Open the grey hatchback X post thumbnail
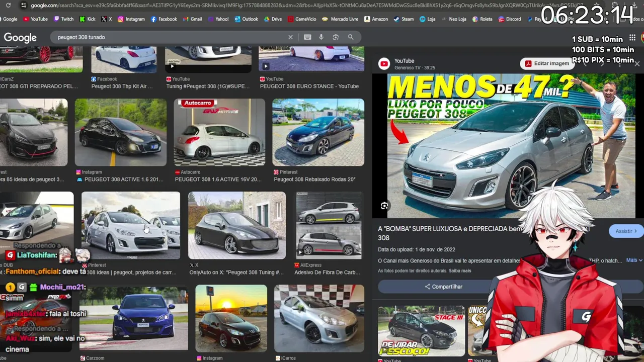The width and height of the screenshot is (644, 362). pyautogui.click(x=237, y=225)
